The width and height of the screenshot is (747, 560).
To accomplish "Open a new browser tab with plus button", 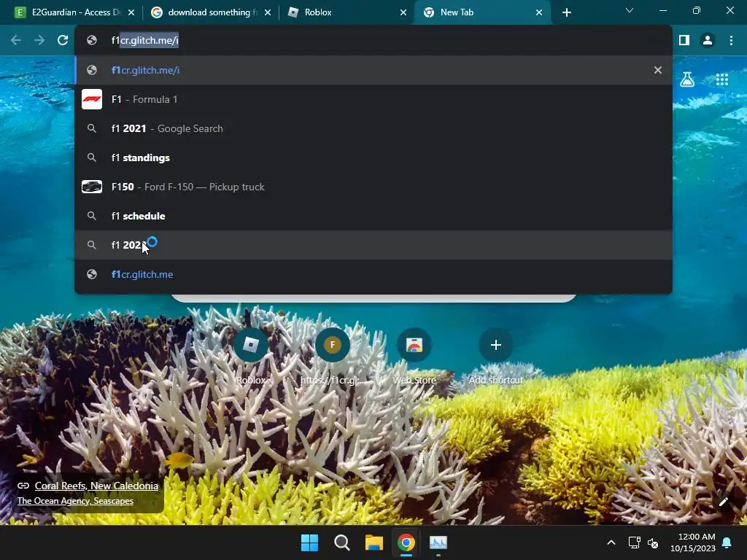I will 566,12.
